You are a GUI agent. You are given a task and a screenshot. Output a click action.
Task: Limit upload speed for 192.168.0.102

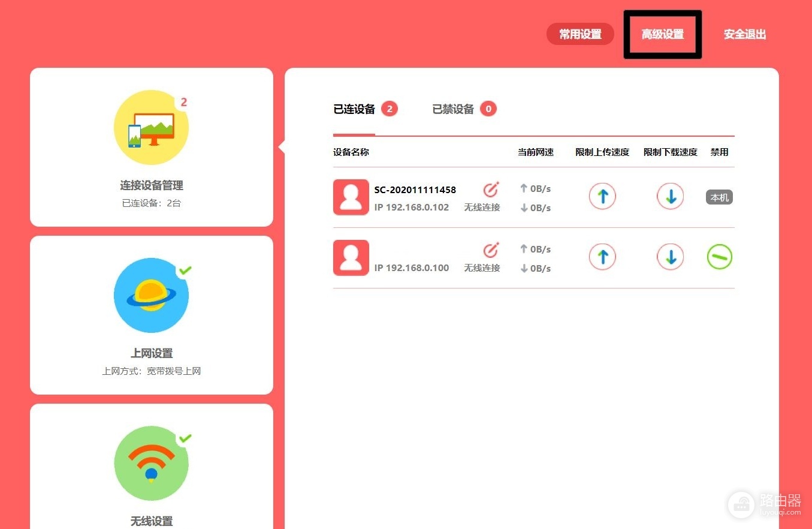tap(602, 197)
